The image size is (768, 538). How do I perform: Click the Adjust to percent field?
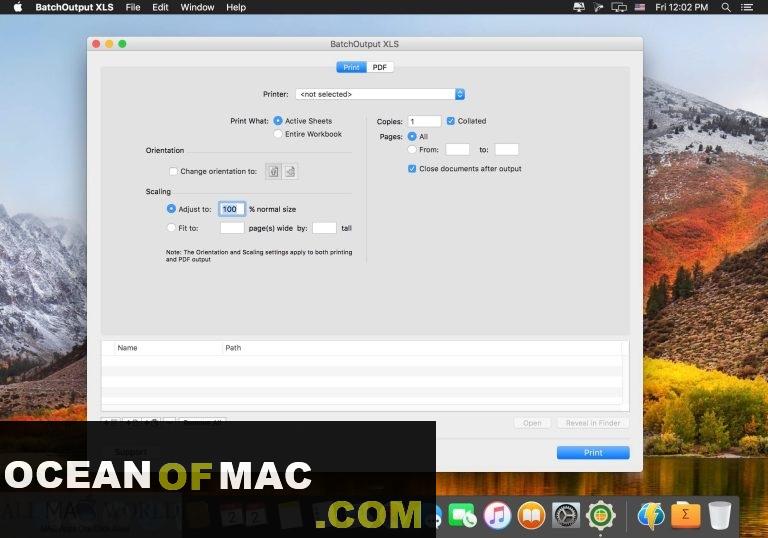pyautogui.click(x=232, y=209)
